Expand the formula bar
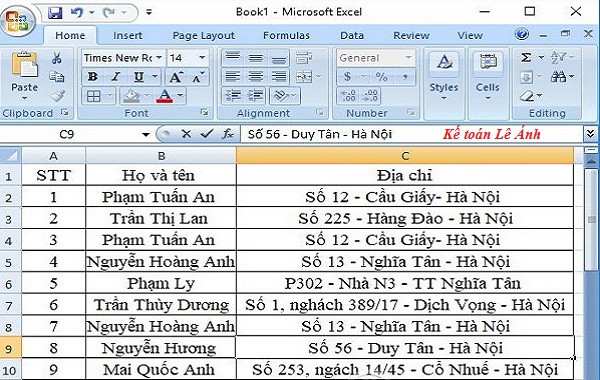The height and width of the screenshot is (380, 600). click(x=590, y=134)
